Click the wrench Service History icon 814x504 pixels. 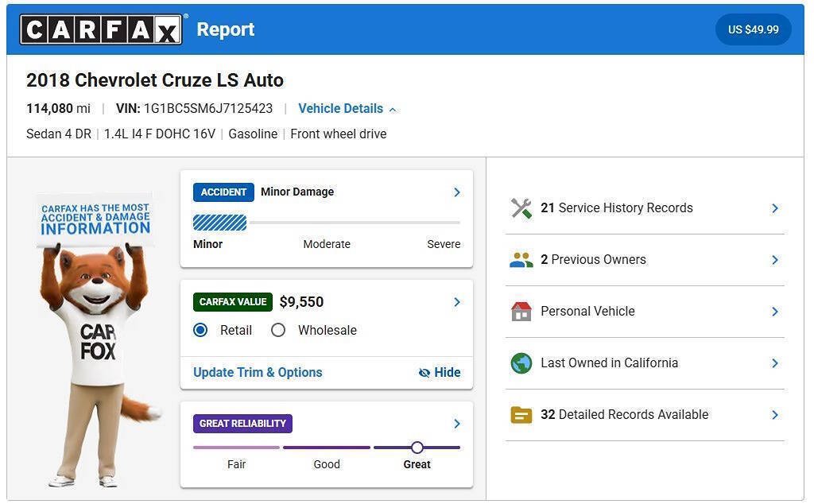click(x=521, y=208)
